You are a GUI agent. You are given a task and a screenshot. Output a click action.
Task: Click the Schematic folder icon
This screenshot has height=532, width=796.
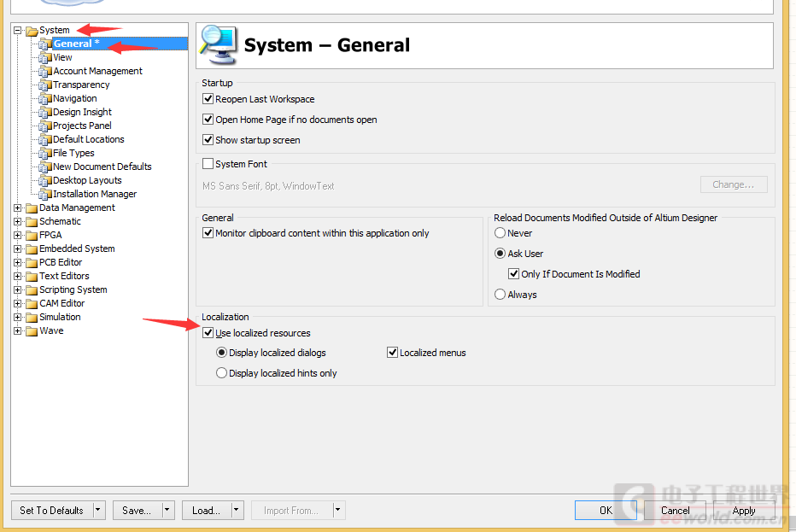(32, 222)
